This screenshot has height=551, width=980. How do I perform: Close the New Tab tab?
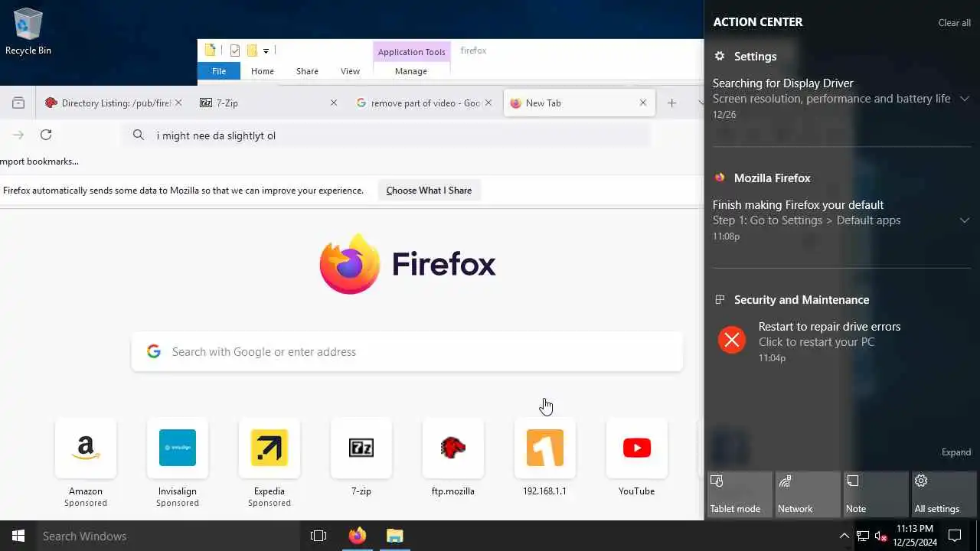(643, 103)
